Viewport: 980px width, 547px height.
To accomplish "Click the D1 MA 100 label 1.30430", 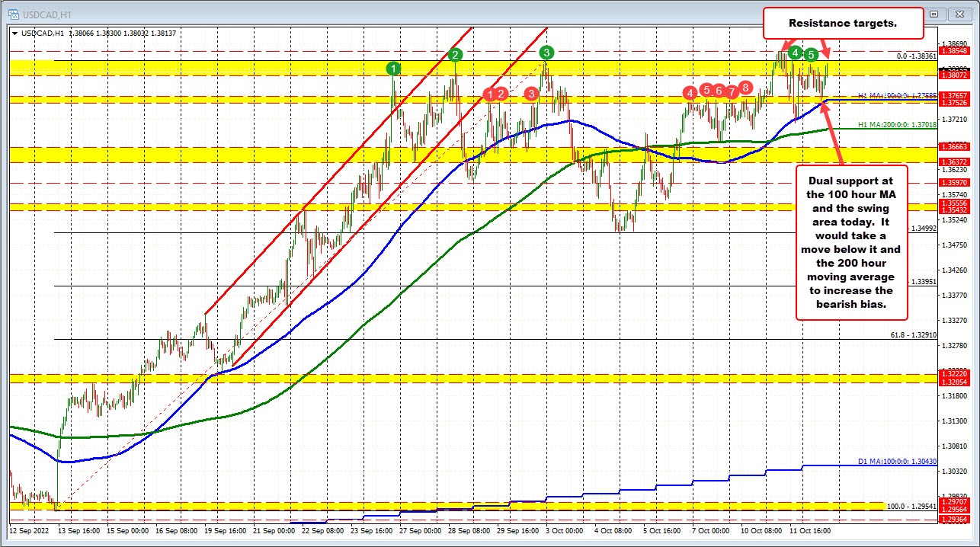I will point(892,462).
